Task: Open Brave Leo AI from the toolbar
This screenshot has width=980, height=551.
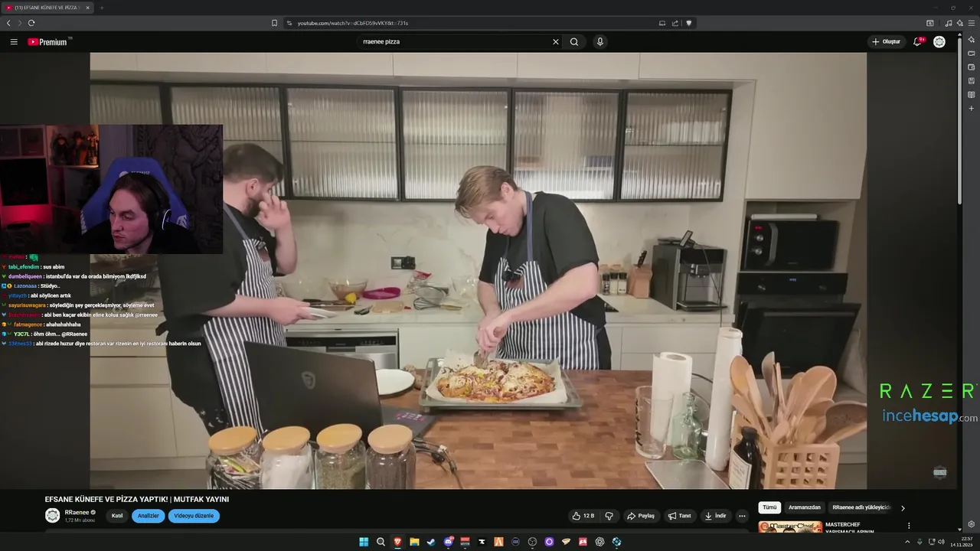Action: coord(960,23)
